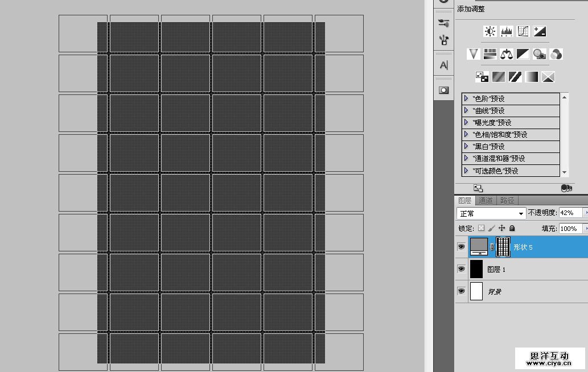Screen dimensions: 588x372
Task: Hide the 图层 1 layer
Action: coord(461,268)
